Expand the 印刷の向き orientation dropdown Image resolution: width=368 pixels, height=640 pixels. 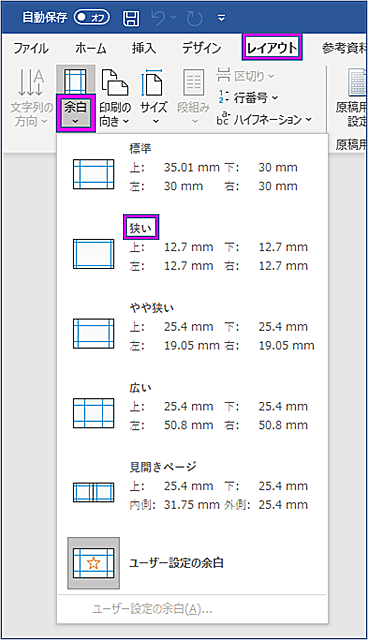tap(115, 99)
